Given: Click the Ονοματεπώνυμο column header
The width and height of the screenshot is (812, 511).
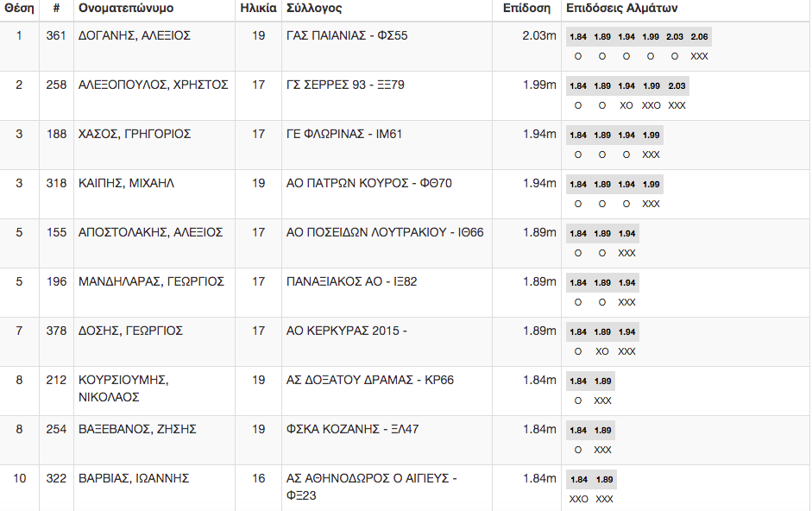Looking at the screenshot, I should coord(126,9).
